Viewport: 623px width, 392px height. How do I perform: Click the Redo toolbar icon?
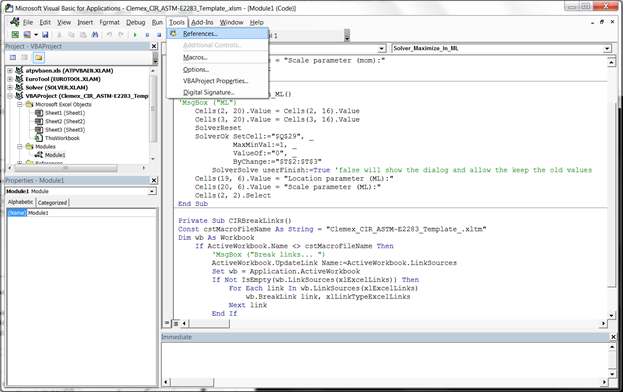pos(121,35)
